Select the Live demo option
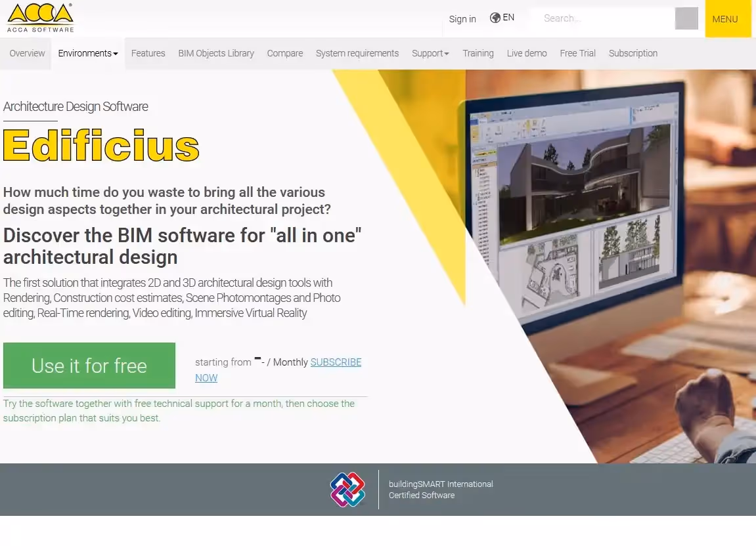The width and height of the screenshot is (756, 550). pos(526,53)
